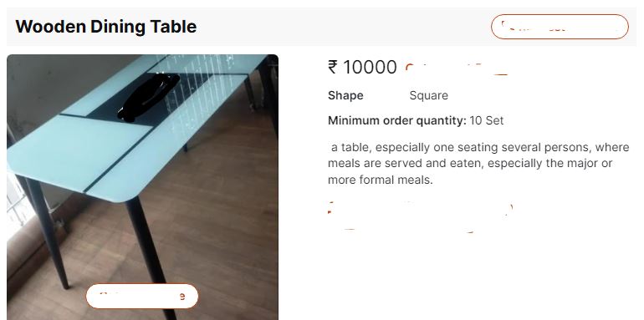Image resolution: width=644 pixels, height=320 pixels.
Task: Open the wooden dining table product photo
Action: 142,187
